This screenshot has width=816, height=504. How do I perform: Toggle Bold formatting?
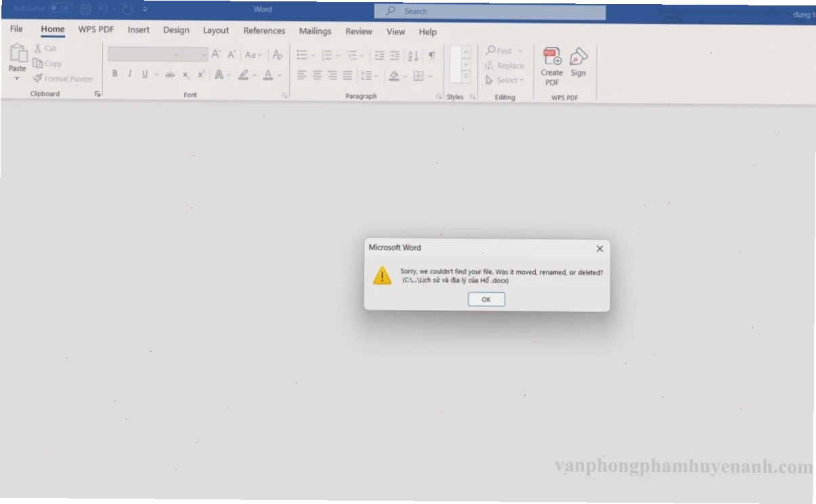point(115,74)
